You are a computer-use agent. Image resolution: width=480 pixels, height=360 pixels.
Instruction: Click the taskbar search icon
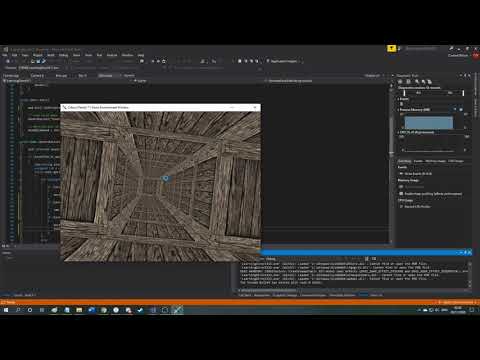[x=18, y=310]
